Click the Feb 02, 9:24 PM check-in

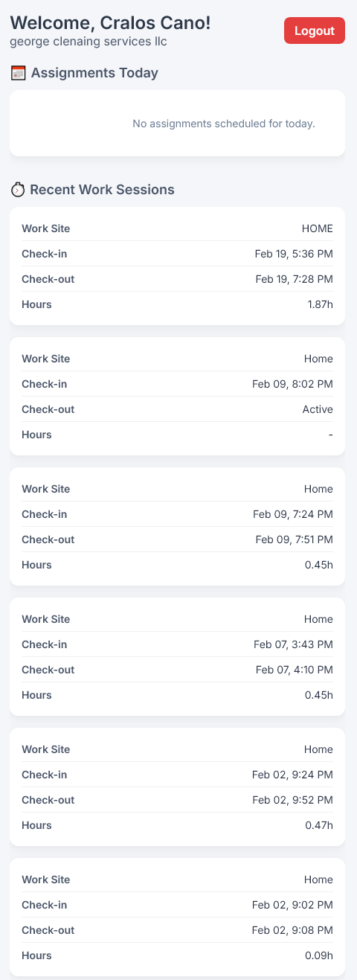point(292,775)
